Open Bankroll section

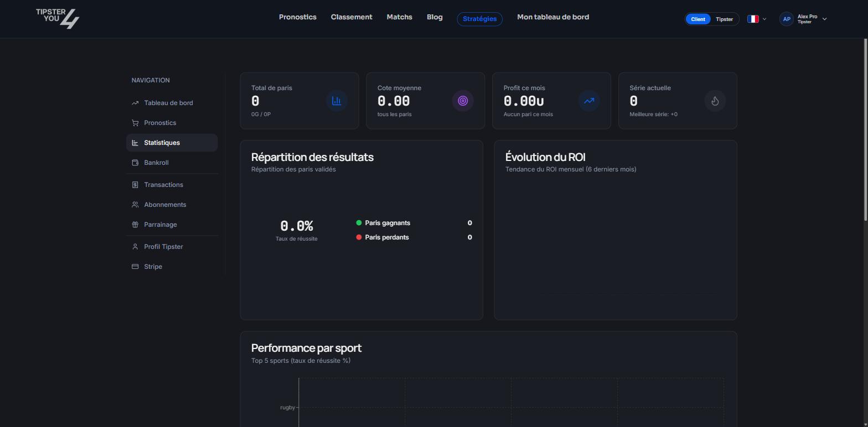point(172,163)
